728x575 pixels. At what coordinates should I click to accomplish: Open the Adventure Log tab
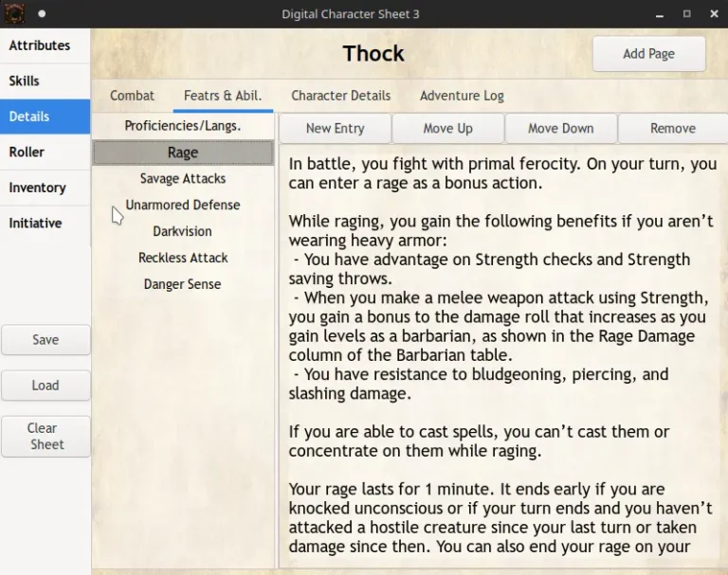(462, 96)
